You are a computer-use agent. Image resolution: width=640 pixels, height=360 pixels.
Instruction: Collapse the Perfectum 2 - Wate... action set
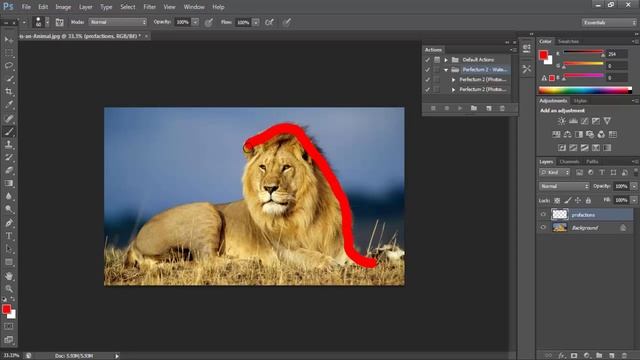[x=446, y=70]
